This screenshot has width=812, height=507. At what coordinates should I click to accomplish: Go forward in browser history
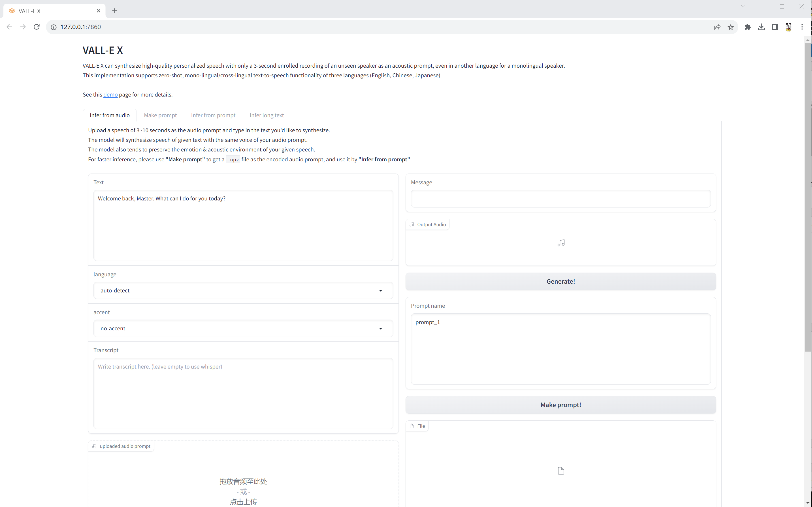point(23,27)
